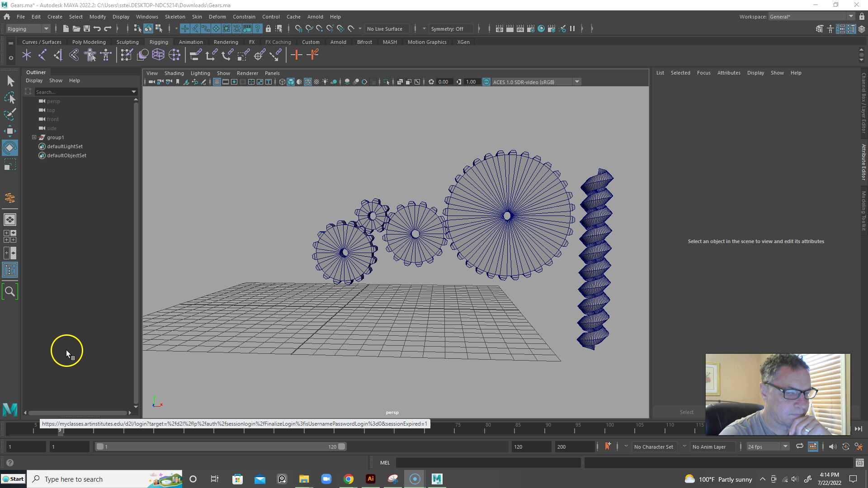Click the Paint Skin Weights shelf icon
This screenshot has height=488, width=868.
pyautogui.click(x=127, y=55)
